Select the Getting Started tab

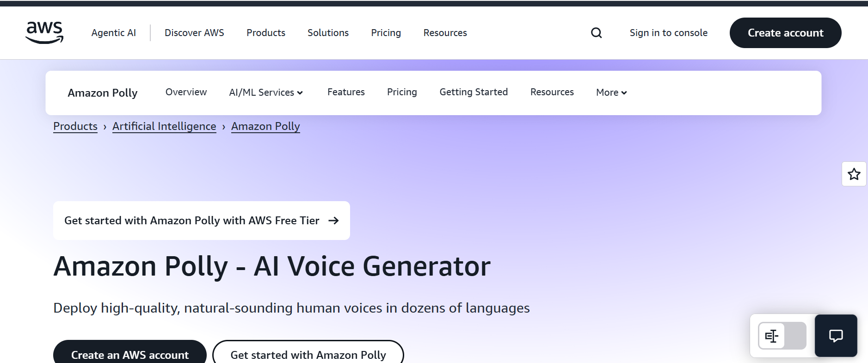tap(474, 92)
